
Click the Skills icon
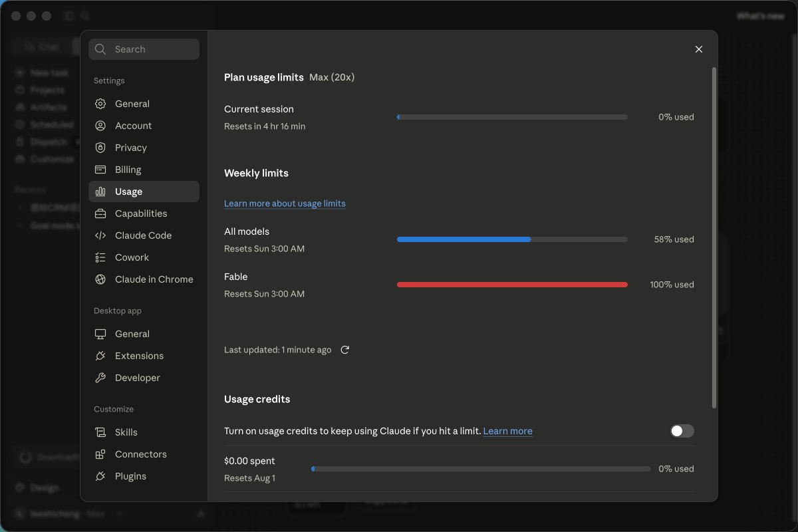coord(100,432)
